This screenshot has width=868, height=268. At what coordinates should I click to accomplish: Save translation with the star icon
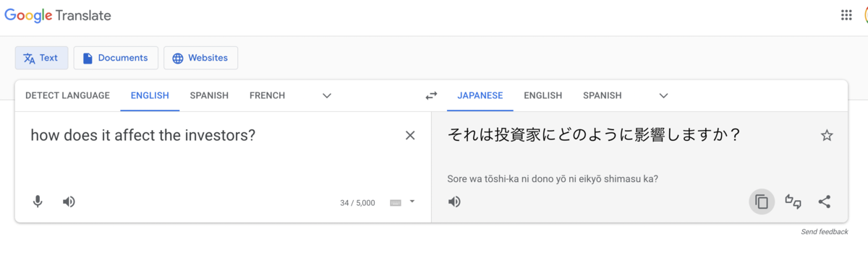(827, 135)
